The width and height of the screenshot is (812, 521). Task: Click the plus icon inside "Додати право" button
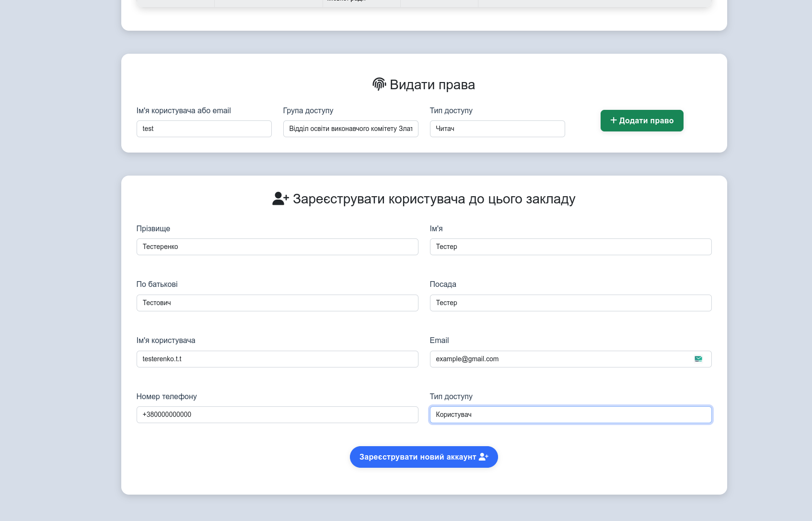[x=614, y=120]
